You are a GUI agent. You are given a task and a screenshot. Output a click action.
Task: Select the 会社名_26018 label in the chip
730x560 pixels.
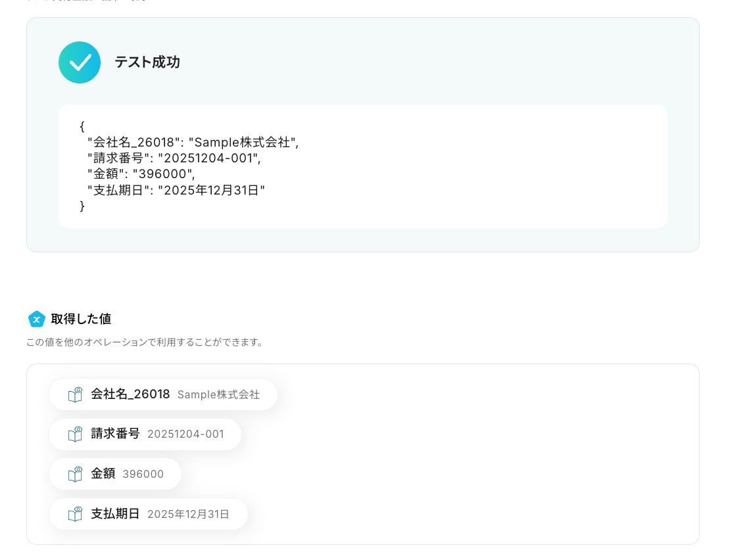[x=130, y=394]
